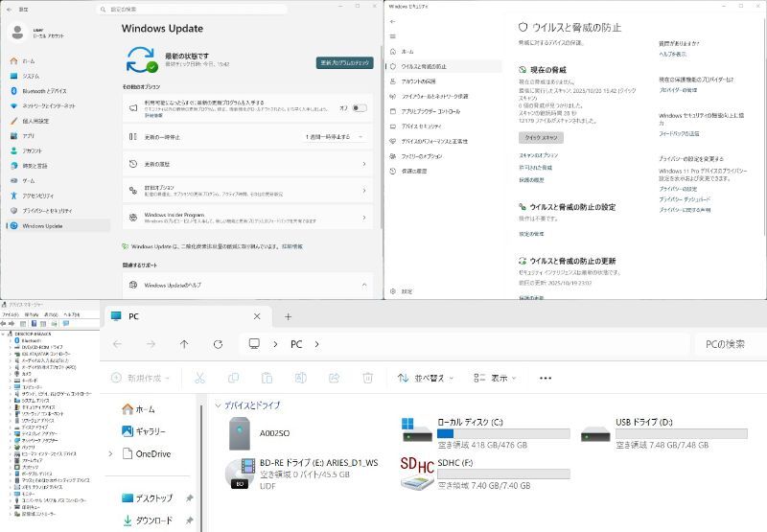Viewport: 767px width, 532px height.
Task: Expand ネットワーク アダプター node in Device Manager
Action: pos(11,440)
